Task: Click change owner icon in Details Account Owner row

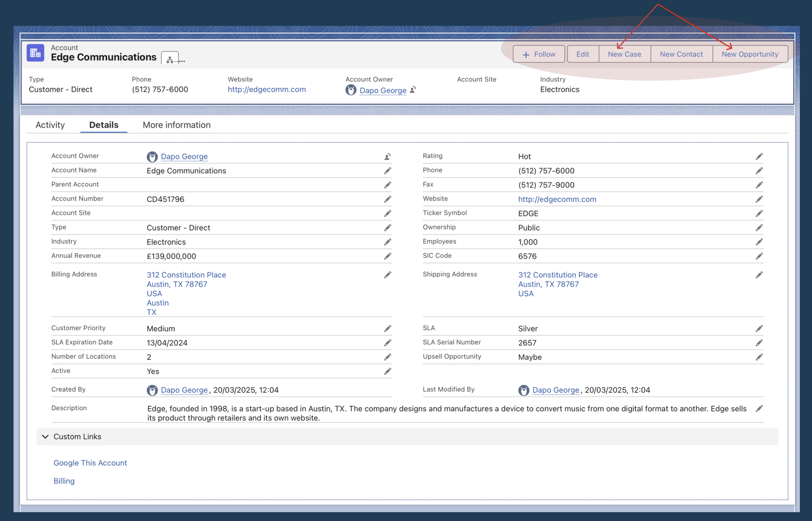Action: pos(388,157)
